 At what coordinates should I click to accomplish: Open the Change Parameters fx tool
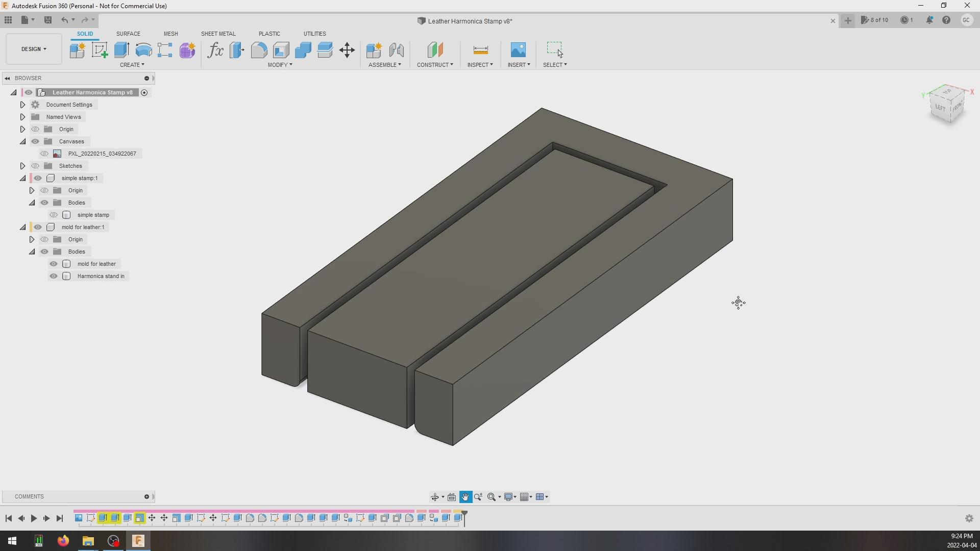[215, 50]
